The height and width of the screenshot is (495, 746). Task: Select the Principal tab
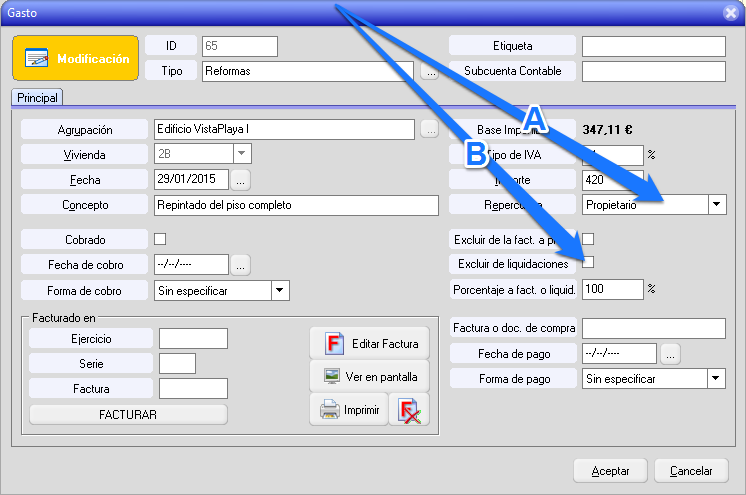tap(37, 97)
